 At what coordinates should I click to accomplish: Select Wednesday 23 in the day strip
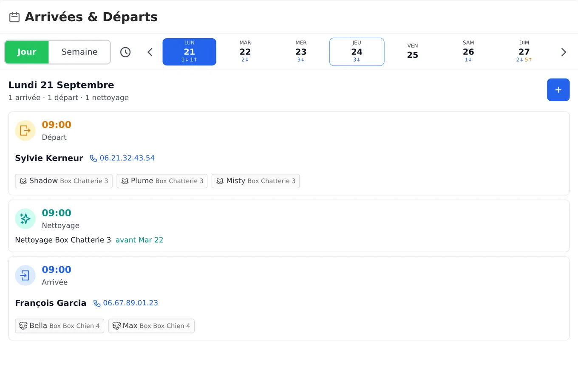pos(301,52)
